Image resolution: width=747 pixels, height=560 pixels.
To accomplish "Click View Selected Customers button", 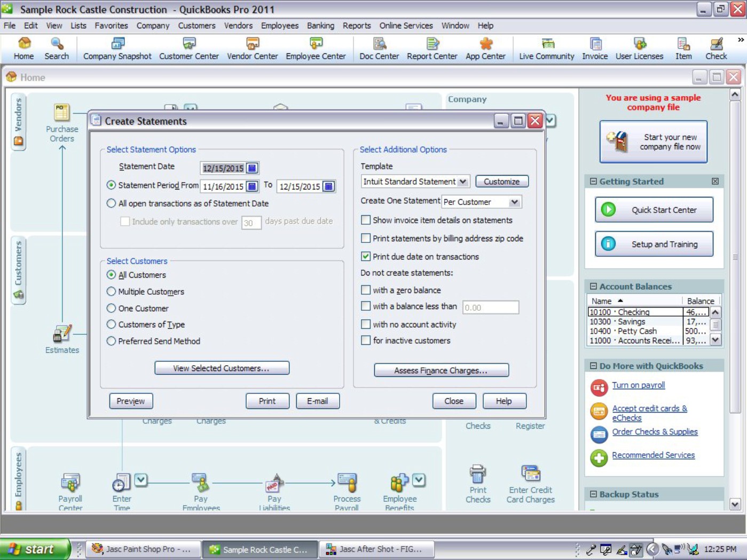I will [x=222, y=368].
